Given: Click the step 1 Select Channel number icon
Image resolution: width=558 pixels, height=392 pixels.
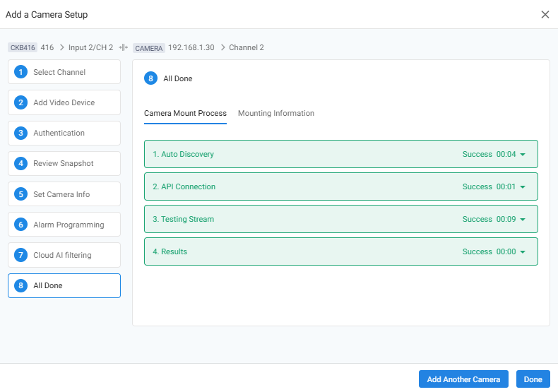Looking at the screenshot, I should tap(20, 72).
